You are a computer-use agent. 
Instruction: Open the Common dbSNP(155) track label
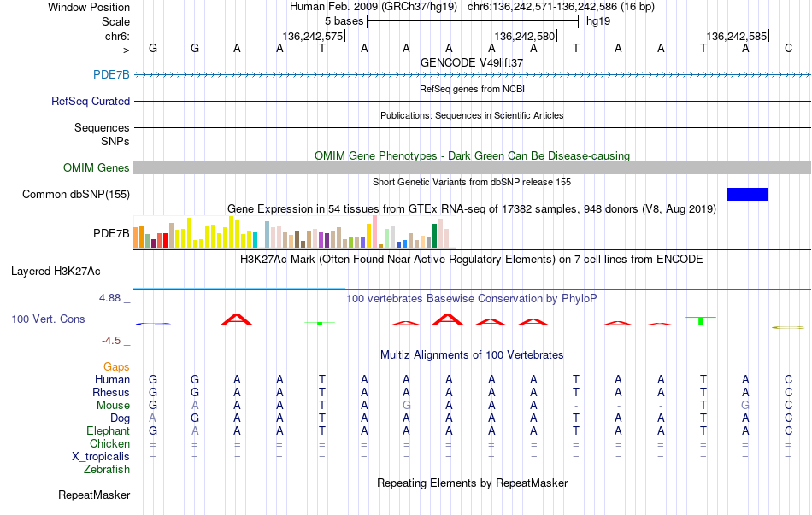tap(76, 194)
